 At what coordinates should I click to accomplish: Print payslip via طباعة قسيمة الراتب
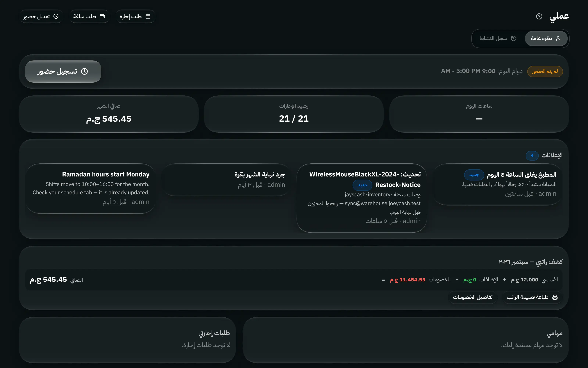coord(532,297)
